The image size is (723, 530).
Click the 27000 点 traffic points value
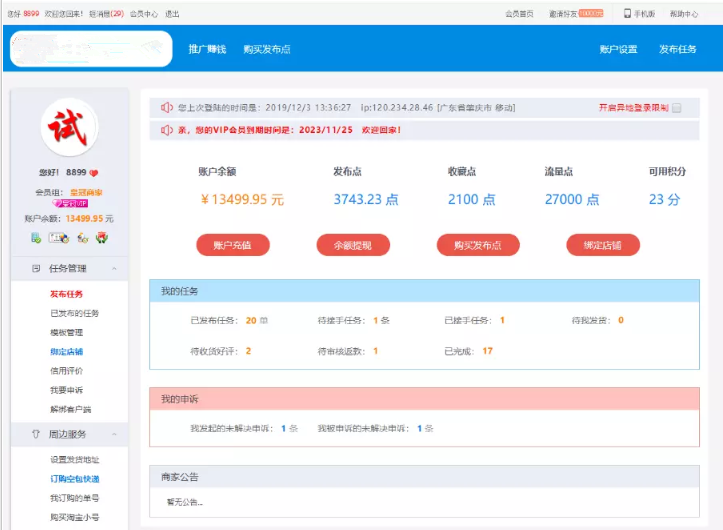point(572,199)
